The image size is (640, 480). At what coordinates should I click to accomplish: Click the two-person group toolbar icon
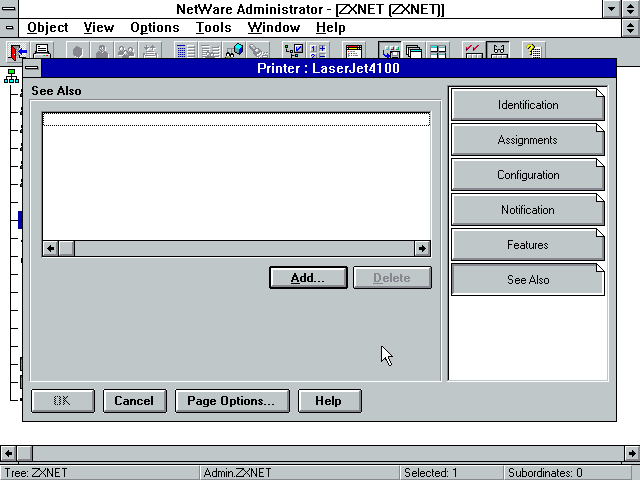pos(126,51)
